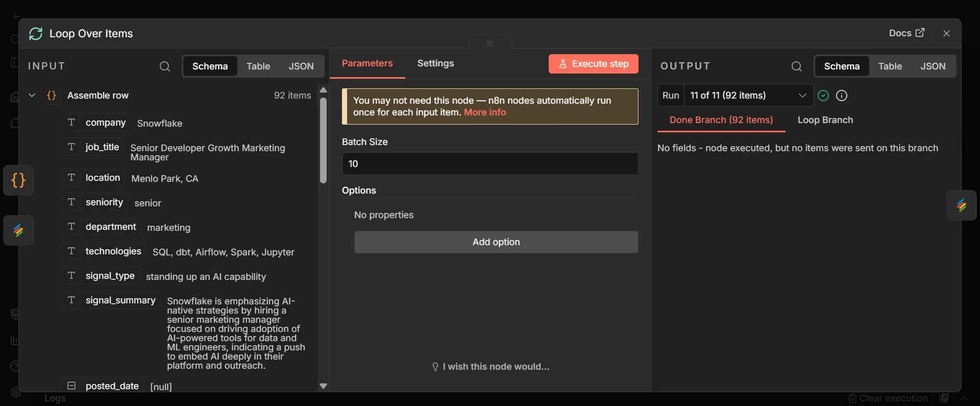Open previous node braces icon at left
Screen dimensions: 980x406
pos(18,180)
